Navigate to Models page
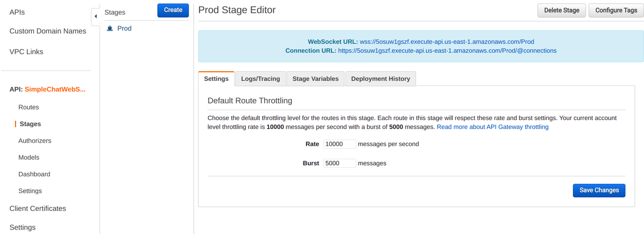Image resolution: width=644 pixels, height=234 pixels. (x=29, y=157)
